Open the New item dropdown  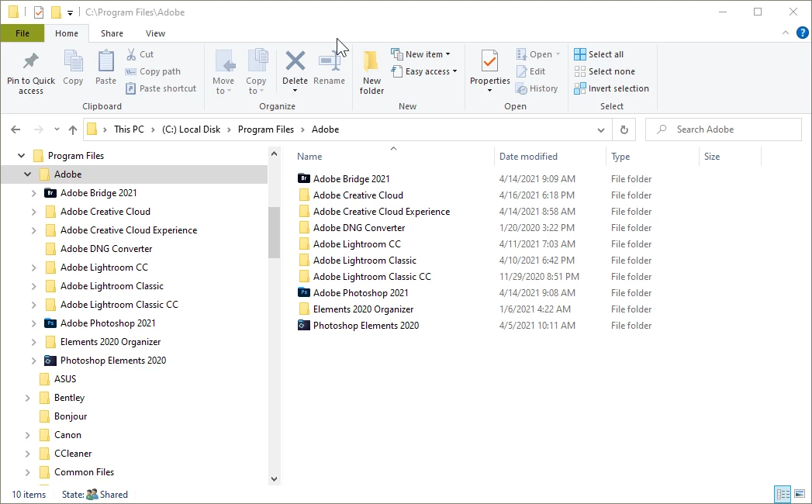pos(420,54)
